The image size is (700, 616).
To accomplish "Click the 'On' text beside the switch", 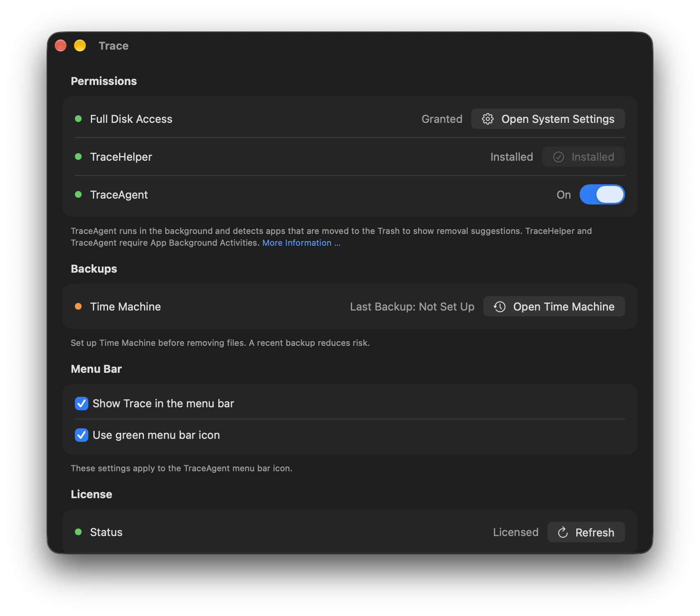I will click(x=564, y=195).
